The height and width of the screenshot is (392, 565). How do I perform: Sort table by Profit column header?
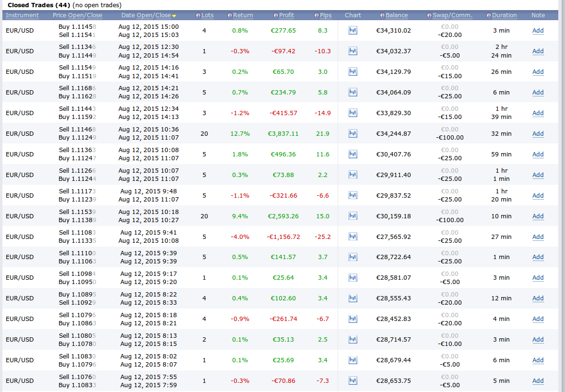(286, 15)
